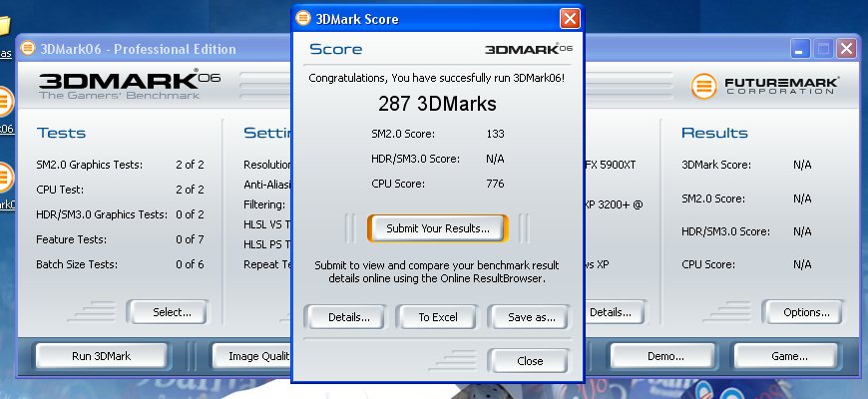The width and height of the screenshot is (868, 399).
Task: Click 3DMark06 main window title icon
Action: pos(28,48)
